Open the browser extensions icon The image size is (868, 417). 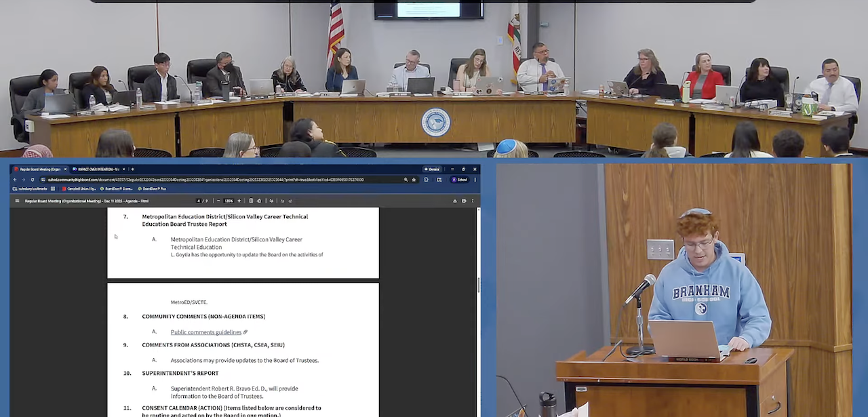[x=426, y=180]
